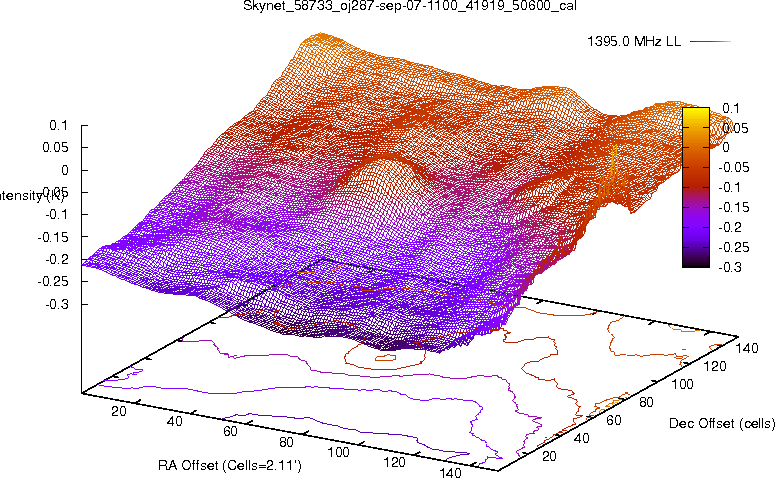
Task: Click the 40 tick on the RA Offset axis
Action: 174,421
